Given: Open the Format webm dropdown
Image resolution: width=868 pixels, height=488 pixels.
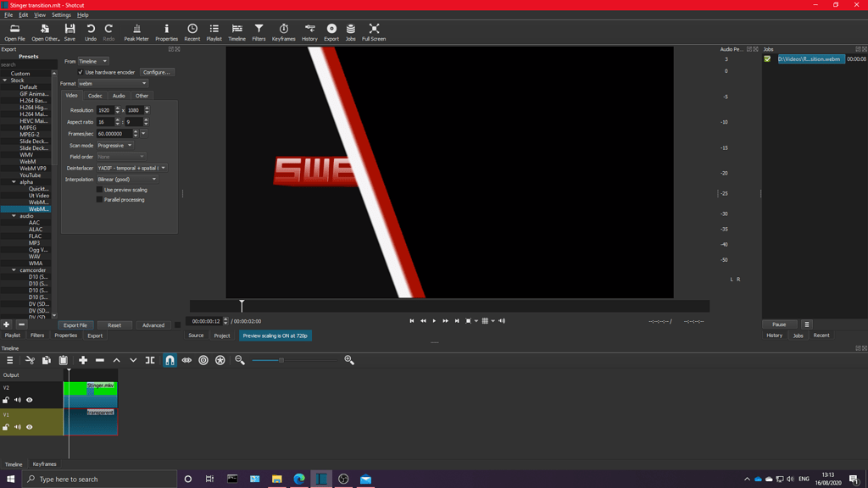Looking at the screenshot, I should (113, 84).
